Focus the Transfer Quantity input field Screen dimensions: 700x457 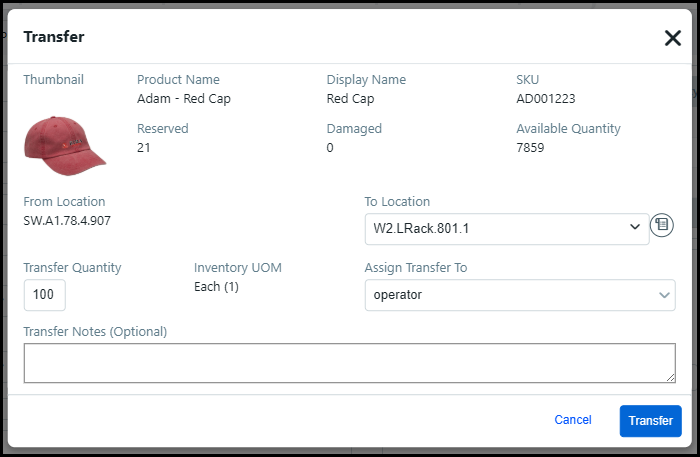coord(45,295)
